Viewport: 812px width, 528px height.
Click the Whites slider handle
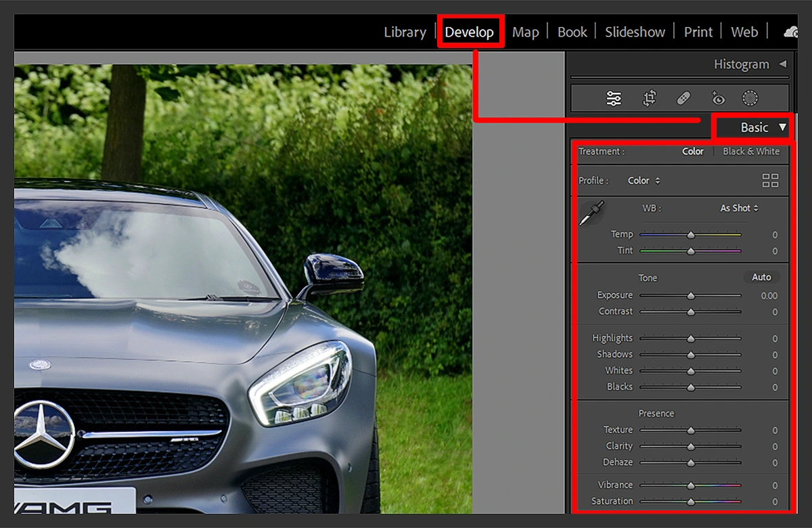point(691,371)
